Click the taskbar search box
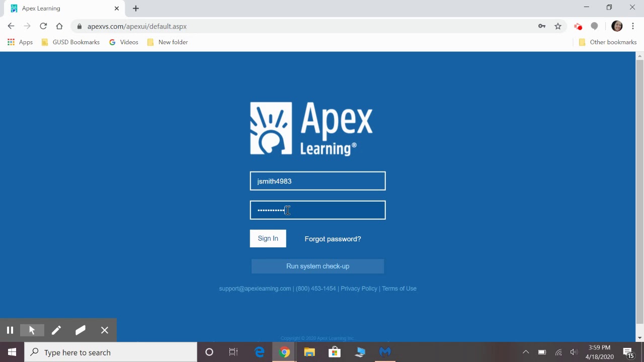This screenshot has width=644, height=362. click(111, 352)
